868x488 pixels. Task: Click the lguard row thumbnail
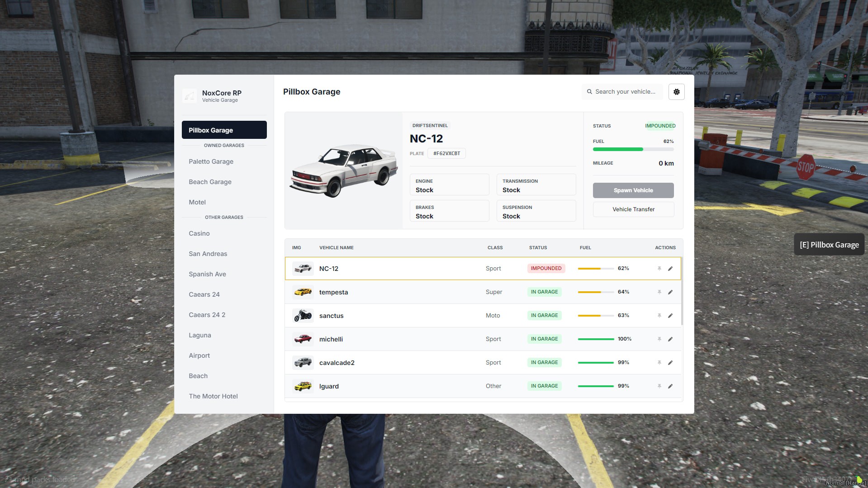point(303,386)
